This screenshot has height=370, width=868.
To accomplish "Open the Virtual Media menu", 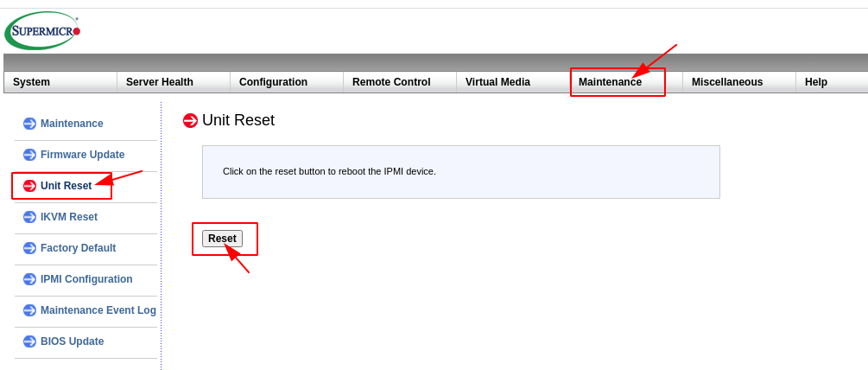I will tap(497, 82).
